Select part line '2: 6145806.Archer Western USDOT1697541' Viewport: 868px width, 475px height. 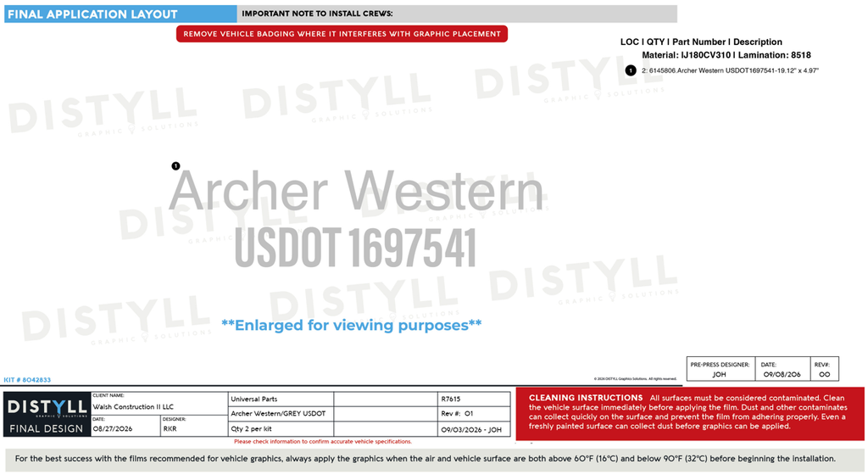[x=730, y=71]
